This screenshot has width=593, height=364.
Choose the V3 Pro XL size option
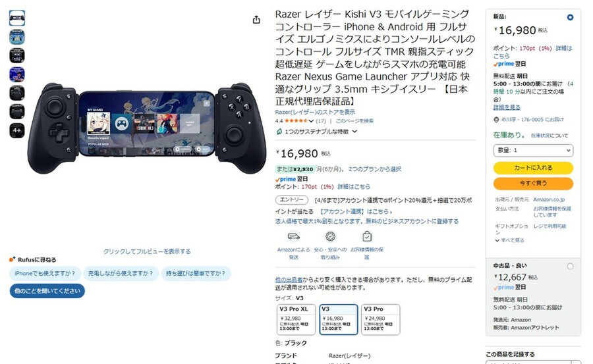tap(296, 319)
